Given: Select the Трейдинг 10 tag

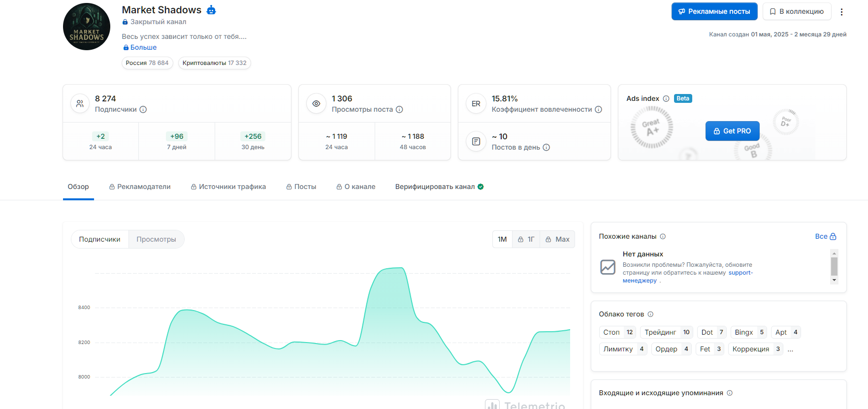Looking at the screenshot, I should [x=667, y=332].
